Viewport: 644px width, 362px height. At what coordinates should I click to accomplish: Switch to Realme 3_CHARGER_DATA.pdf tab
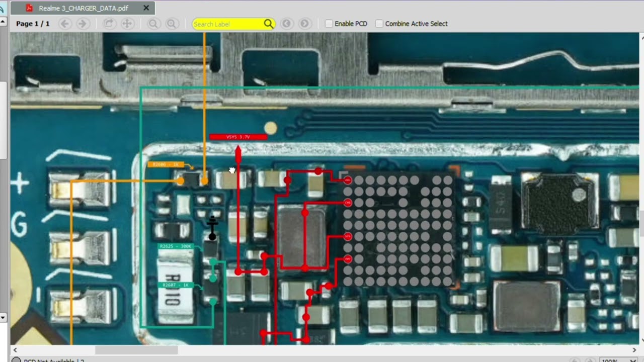(83, 8)
